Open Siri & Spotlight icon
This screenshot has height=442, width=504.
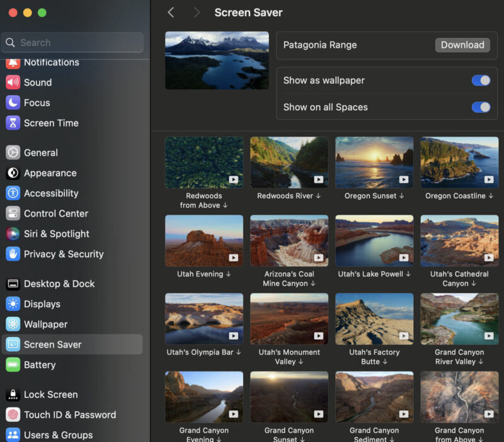pos(13,234)
